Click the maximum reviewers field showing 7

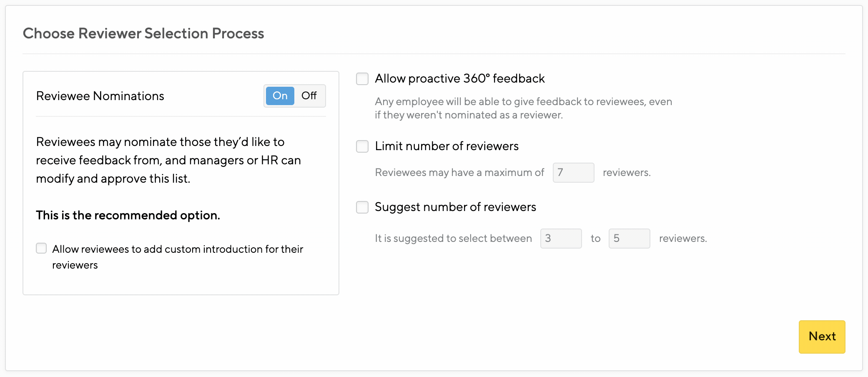coord(573,173)
